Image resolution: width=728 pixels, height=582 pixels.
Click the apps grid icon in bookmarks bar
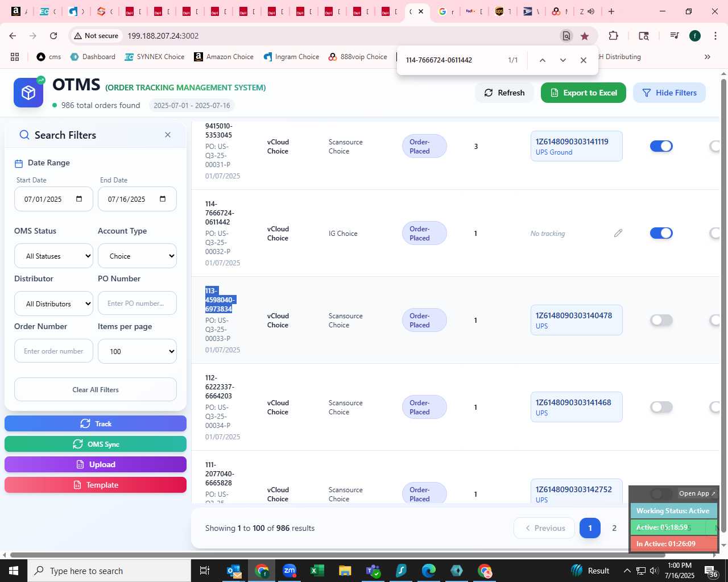click(15, 57)
